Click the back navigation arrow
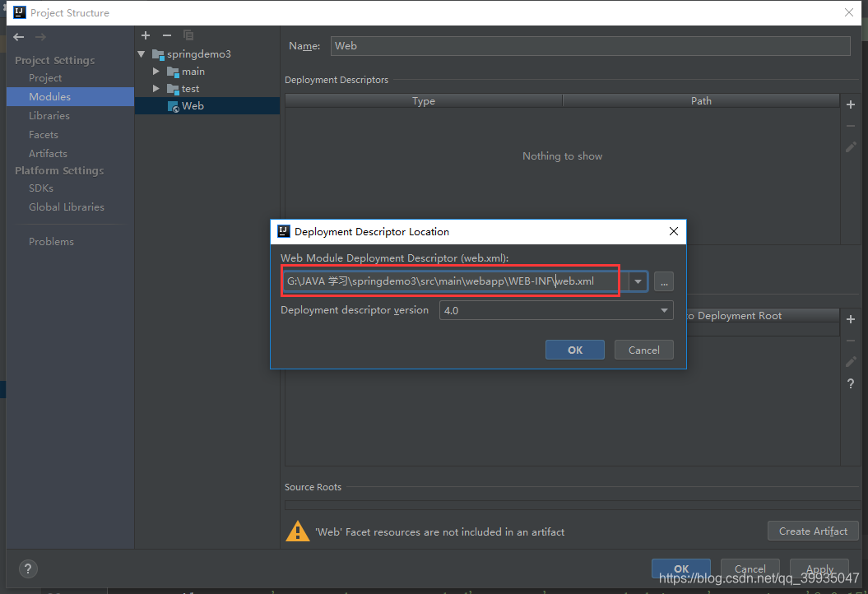 coord(19,37)
